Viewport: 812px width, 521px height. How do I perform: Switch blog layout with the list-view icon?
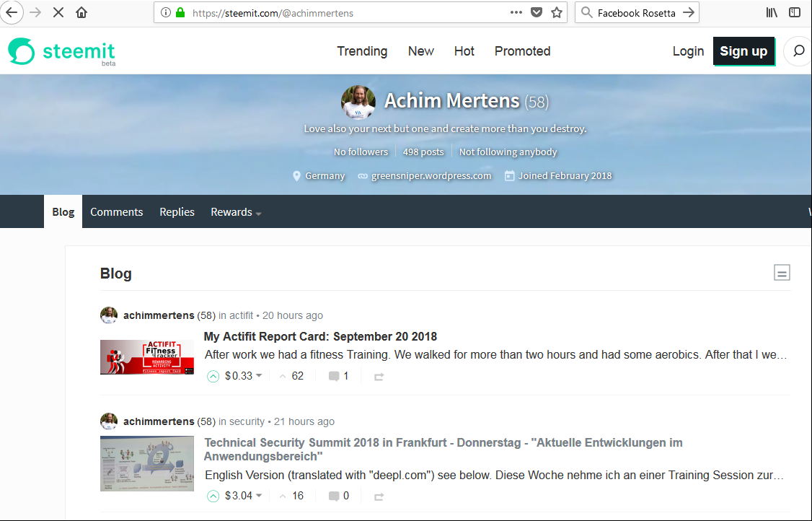(x=782, y=272)
